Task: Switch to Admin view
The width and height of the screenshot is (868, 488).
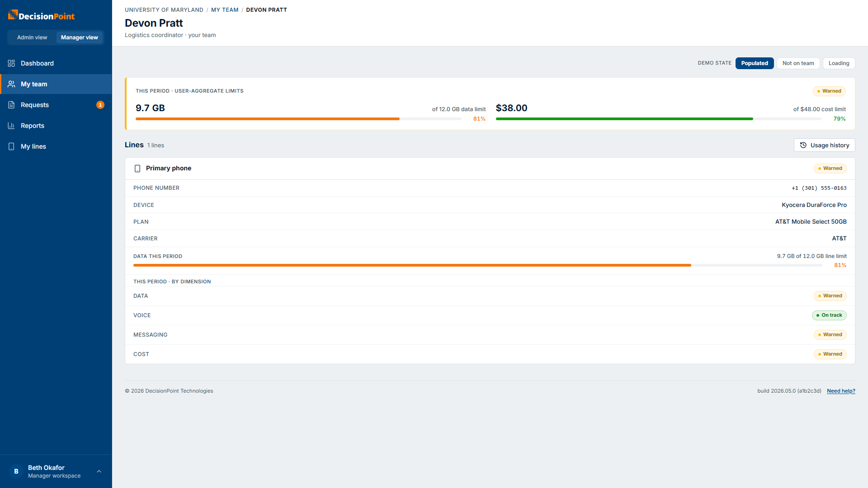Action: 32,38
